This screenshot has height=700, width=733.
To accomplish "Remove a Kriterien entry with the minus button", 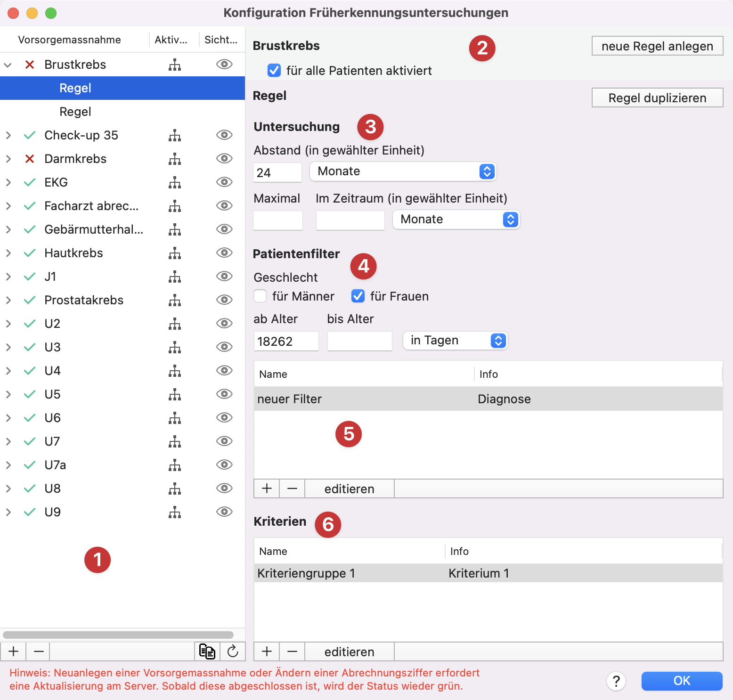I will point(292,651).
